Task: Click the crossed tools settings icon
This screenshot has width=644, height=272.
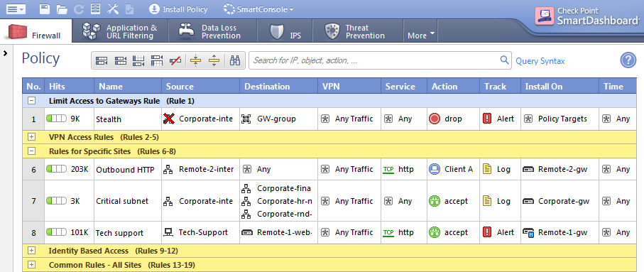Action: point(112,9)
